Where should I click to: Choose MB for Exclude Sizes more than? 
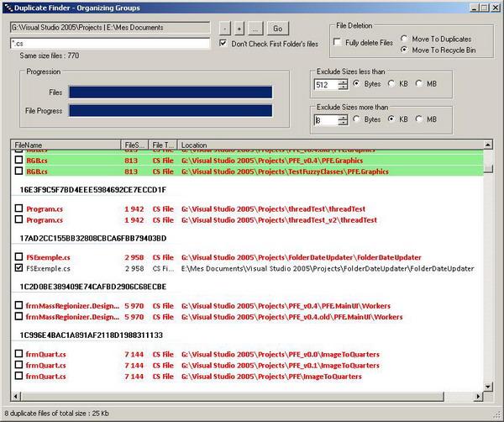[420, 119]
